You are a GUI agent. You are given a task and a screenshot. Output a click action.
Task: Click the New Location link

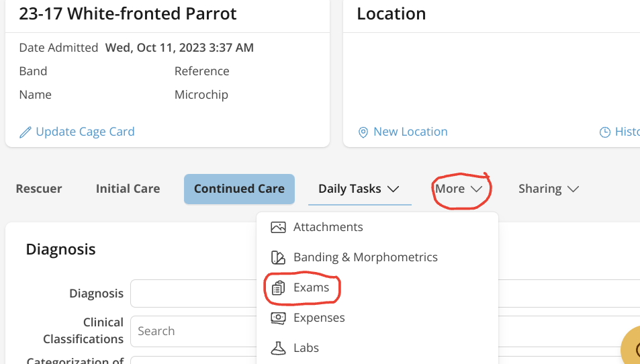[410, 132]
